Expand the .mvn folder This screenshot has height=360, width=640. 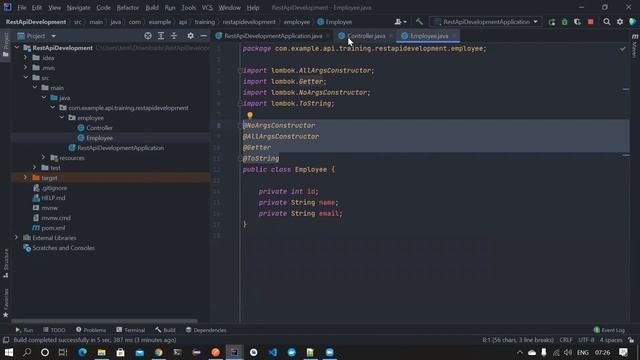(x=25, y=67)
